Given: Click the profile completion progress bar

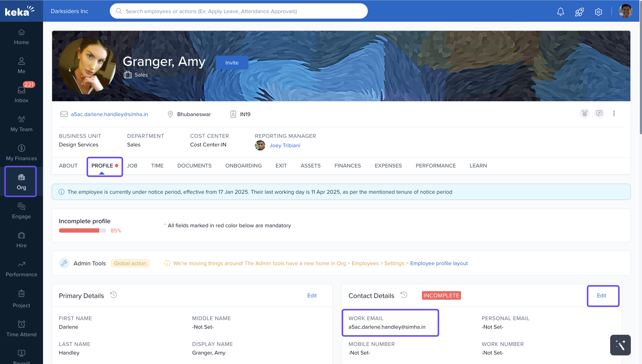Looking at the screenshot, I should [82, 230].
